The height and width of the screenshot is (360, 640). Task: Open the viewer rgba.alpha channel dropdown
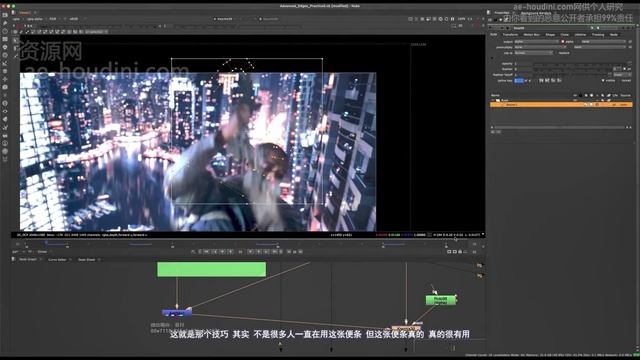36,19
